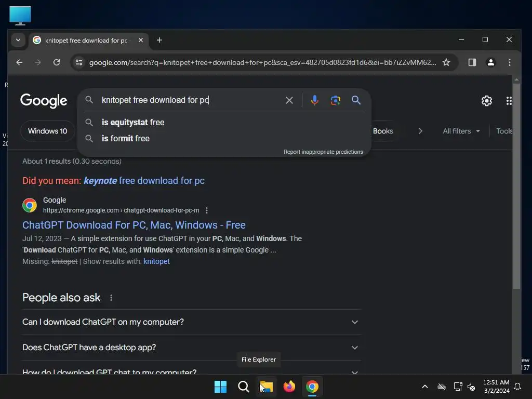Screen dimensions: 532x399
Task: Click the address bar URL
Action: [262, 62]
